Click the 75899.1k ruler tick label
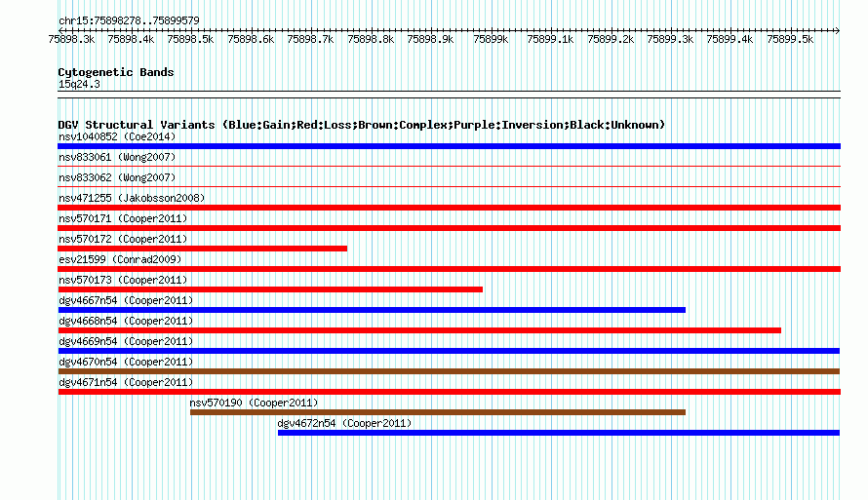 pos(550,39)
